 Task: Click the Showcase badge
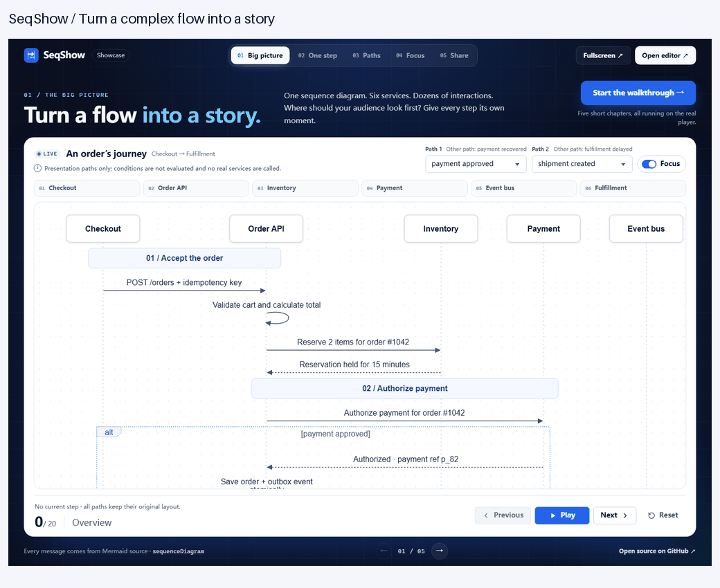coord(111,55)
